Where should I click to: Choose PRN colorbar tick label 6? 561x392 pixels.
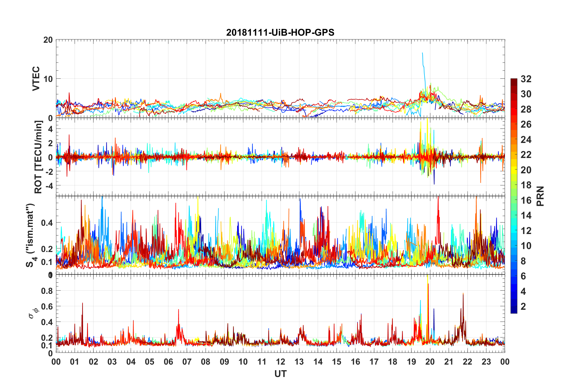(524, 276)
